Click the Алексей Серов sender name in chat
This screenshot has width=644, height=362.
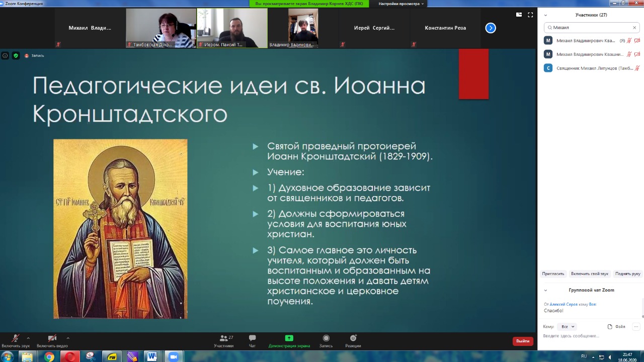click(562, 304)
